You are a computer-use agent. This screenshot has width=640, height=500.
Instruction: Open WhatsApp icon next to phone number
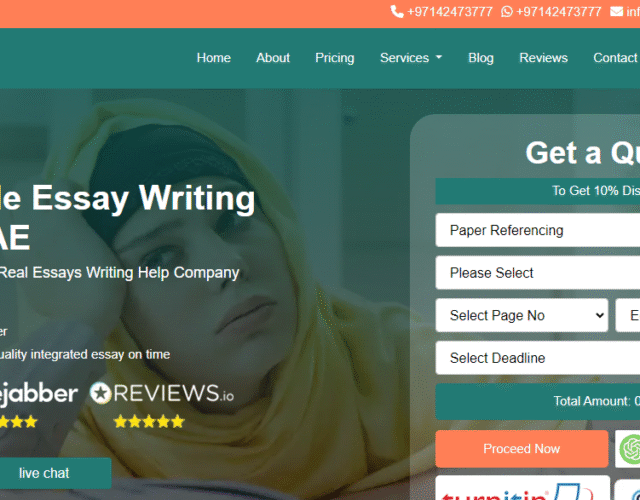(x=507, y=11)
